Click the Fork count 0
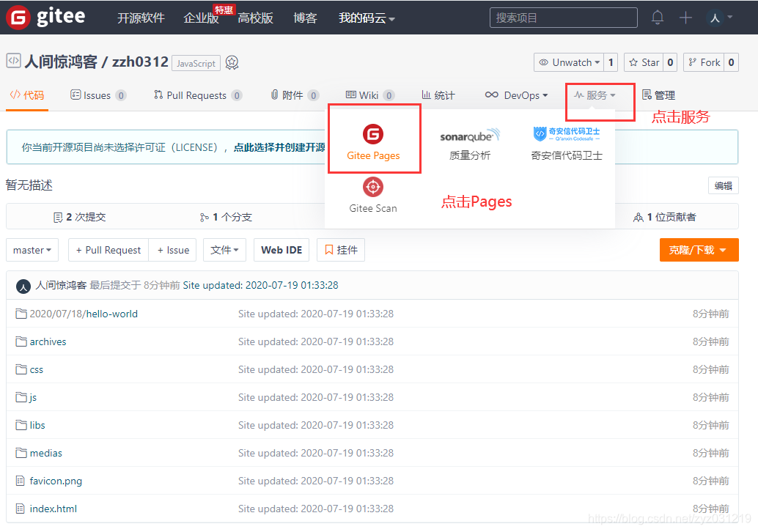The image size is (758, 532). click(732, 62)
